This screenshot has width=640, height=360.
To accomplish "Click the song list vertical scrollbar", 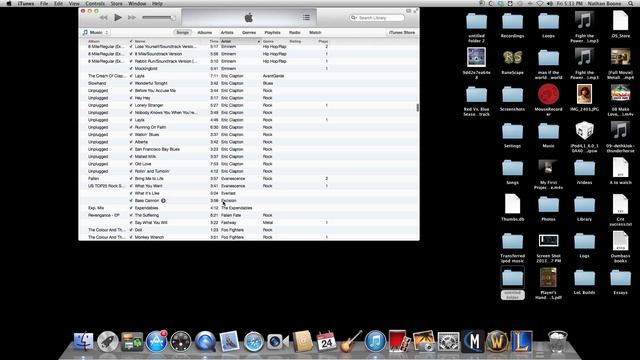I will (417, 108).
